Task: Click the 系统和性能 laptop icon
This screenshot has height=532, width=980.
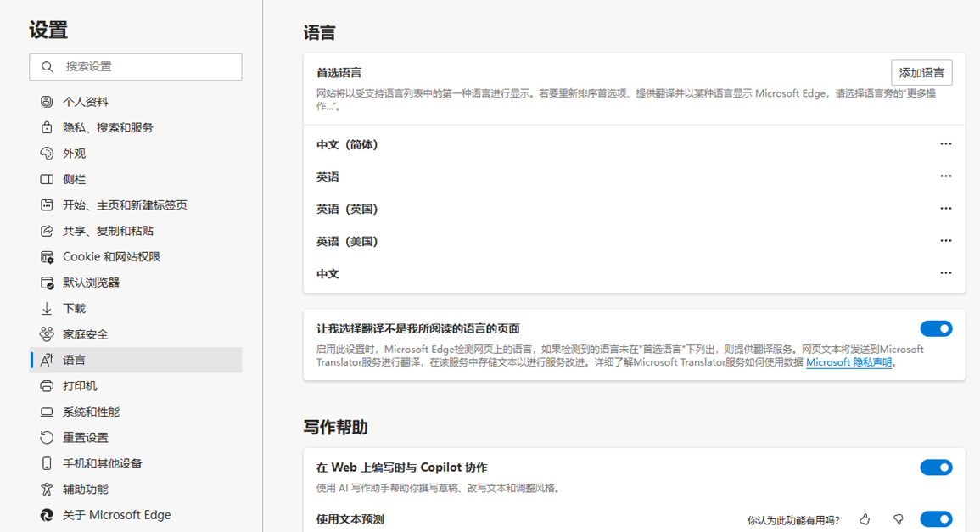Action: (47, 412)
